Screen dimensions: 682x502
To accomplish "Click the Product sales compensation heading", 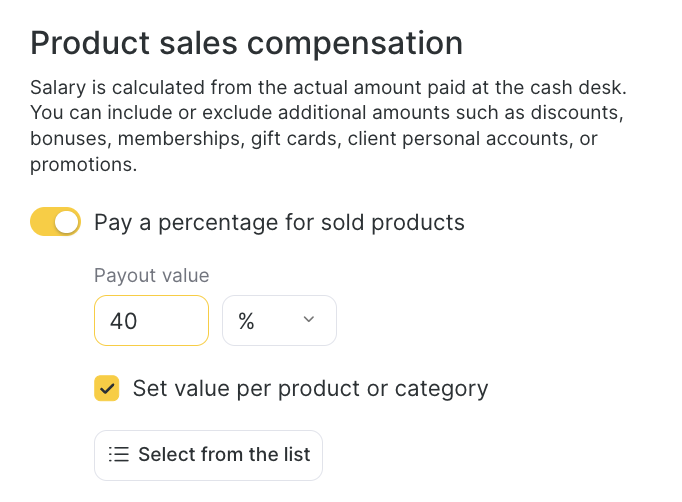I will pyautogui.click(x=246, y=43).
